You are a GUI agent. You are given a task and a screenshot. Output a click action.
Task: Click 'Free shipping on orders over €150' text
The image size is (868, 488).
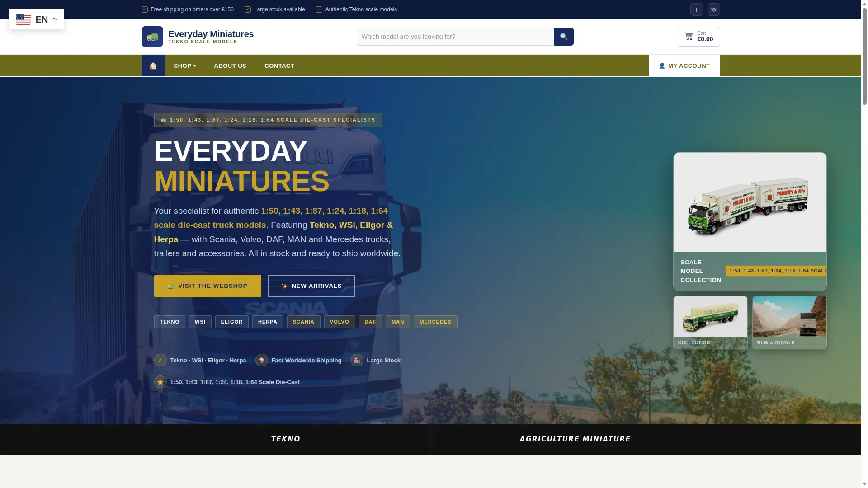click(x=192, y=9)
